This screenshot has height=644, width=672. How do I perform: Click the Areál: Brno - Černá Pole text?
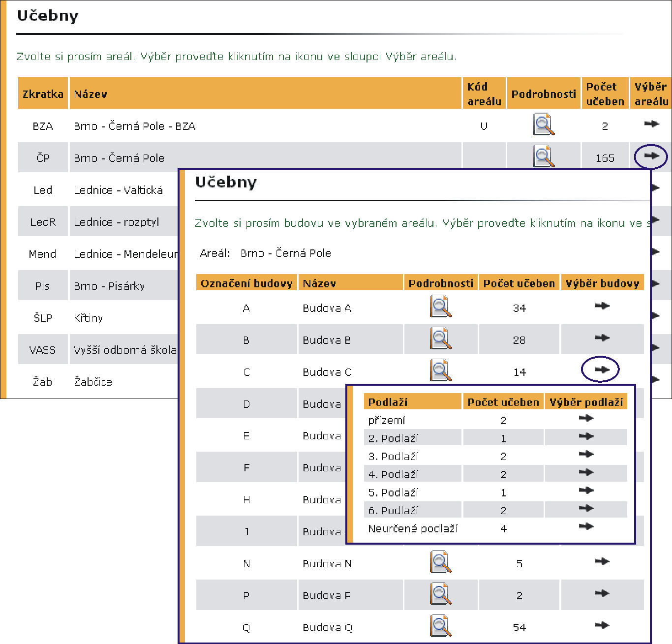pyautogui.click(x=266, y=253)
